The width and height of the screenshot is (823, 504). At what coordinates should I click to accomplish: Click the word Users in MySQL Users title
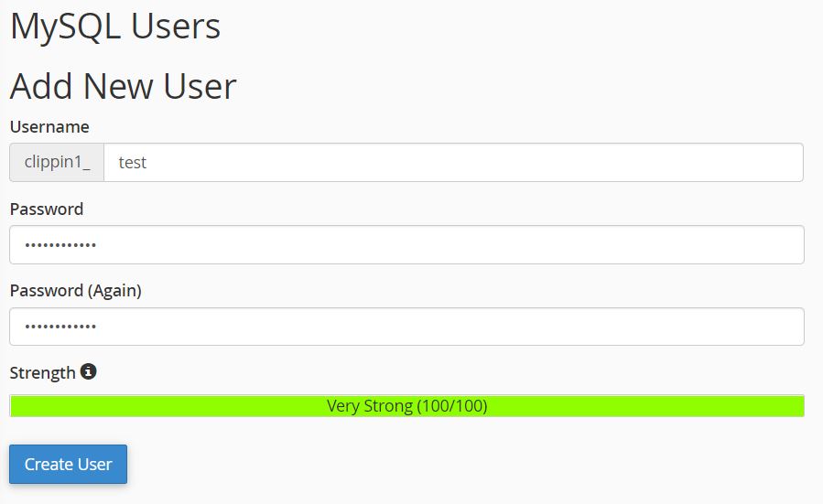176,27
